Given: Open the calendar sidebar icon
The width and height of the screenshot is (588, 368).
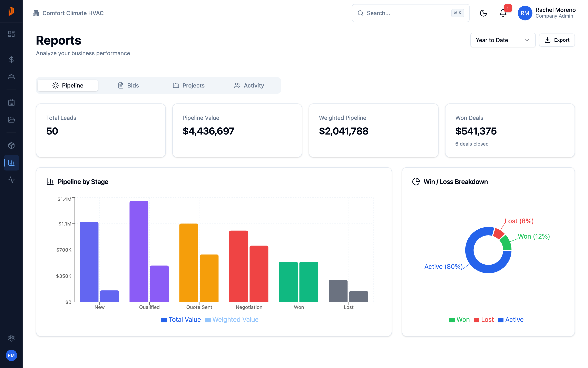Looking at the screenshot, I should click(11, 102).
